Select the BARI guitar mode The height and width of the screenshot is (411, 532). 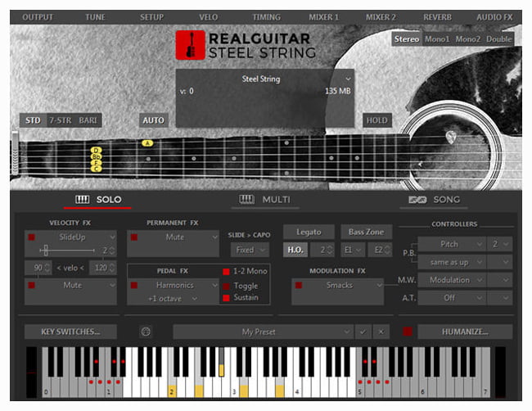pyautogui.click(x=88, y=120)
